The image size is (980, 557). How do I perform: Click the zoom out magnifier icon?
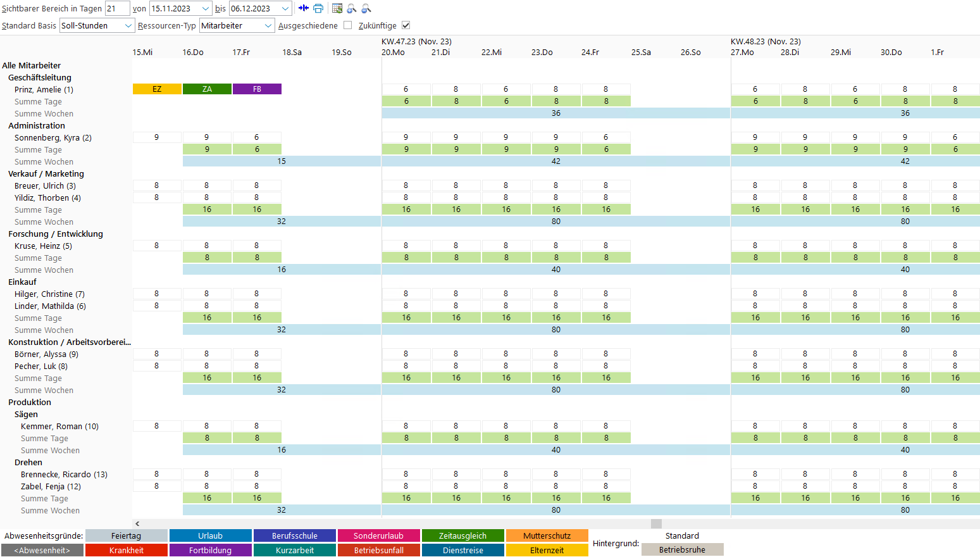click(x=366, y=8)
